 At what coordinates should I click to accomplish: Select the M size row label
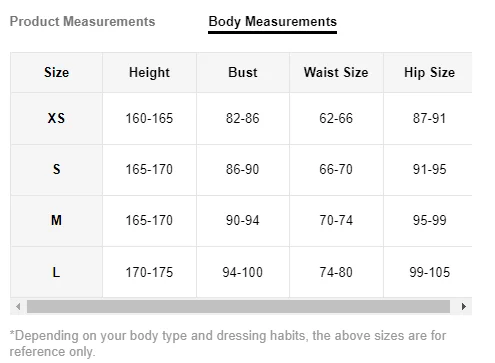coord(56,221)
